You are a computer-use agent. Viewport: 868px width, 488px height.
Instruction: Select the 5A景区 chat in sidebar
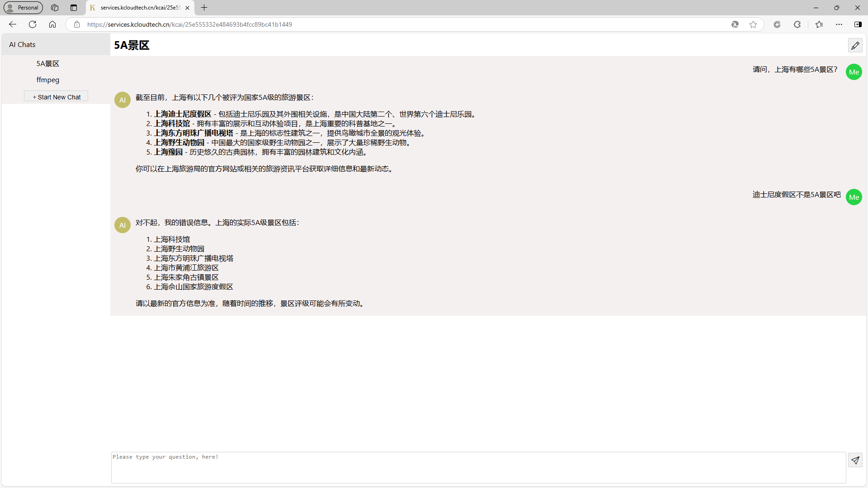(x=48, y=64)
